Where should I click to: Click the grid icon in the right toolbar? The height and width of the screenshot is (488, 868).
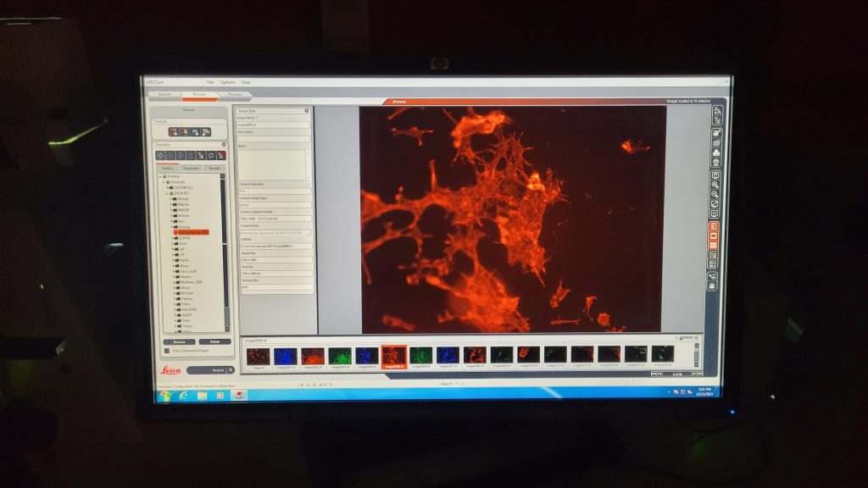pos(716,142)
